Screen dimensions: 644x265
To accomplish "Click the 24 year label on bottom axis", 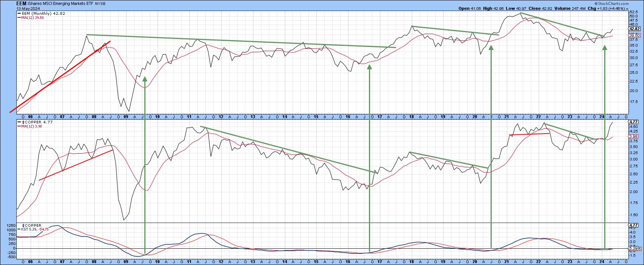I will click(602, 261).
